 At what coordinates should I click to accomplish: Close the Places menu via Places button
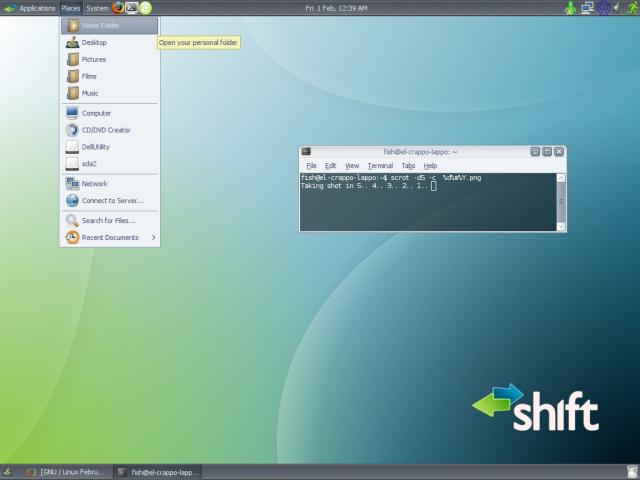(71, 8)
